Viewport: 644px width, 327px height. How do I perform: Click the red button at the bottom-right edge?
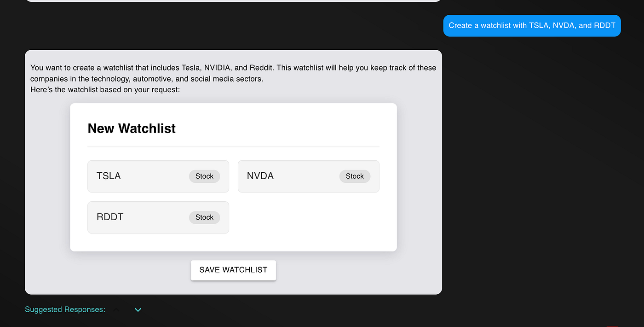click(x=613, y=326)
